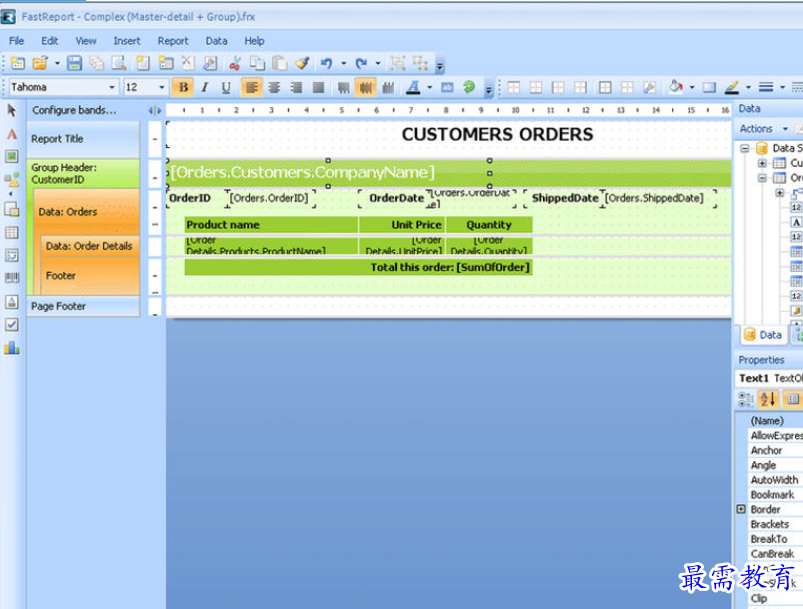The width and height of the screenshot is (803, 609).
Task: Click the New dialog icon
Action: click(165, 64)
